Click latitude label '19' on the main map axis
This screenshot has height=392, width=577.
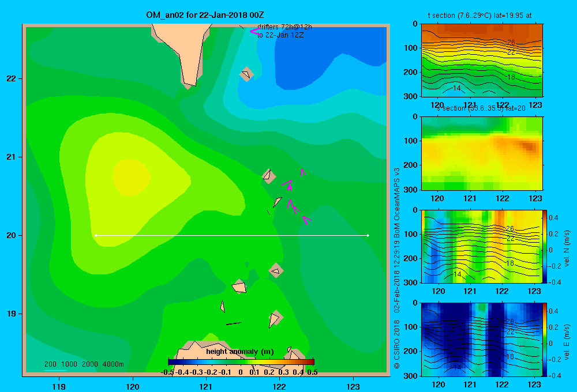click(12, 314)
